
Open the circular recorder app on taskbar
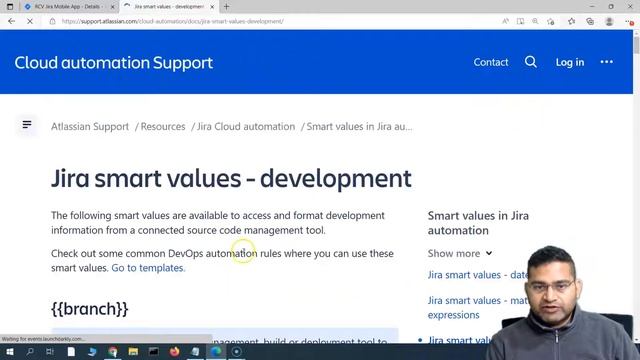236,351
